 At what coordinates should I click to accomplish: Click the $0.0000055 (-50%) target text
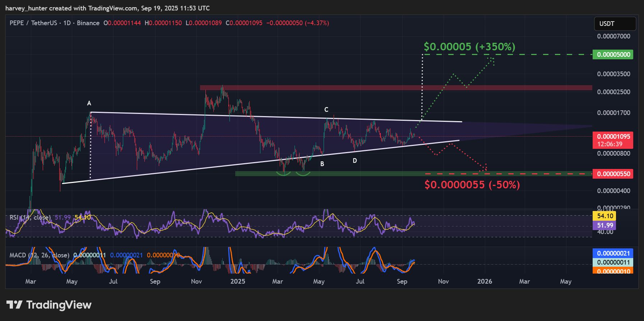pyautogui.click(x=472, y=185)
